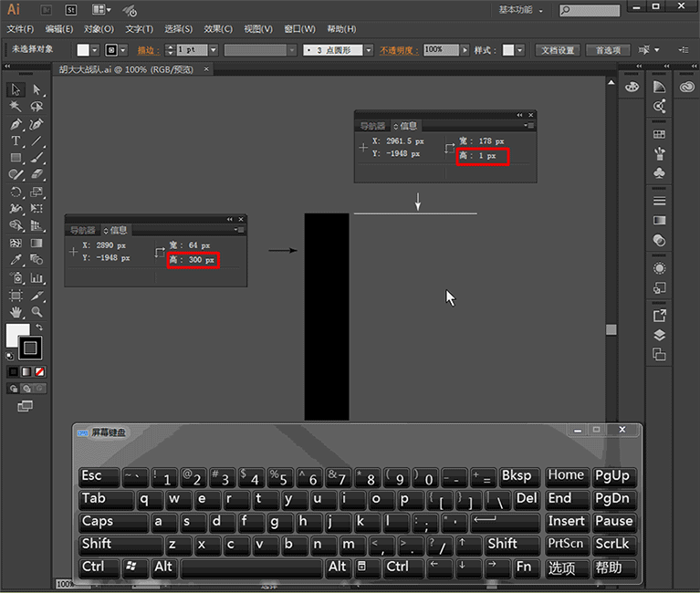Select the Zoom tool
This screenshot has width=700, height=593.
(37, 312)
